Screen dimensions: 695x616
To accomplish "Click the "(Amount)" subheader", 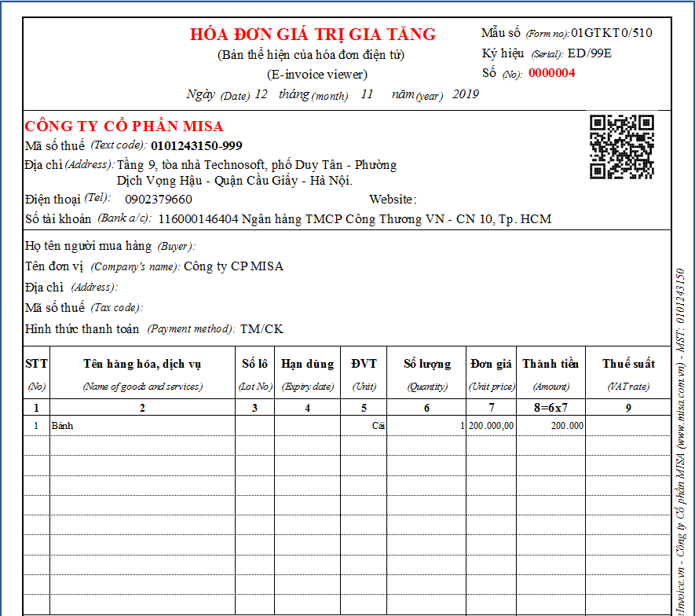I will tap(551, 387).
